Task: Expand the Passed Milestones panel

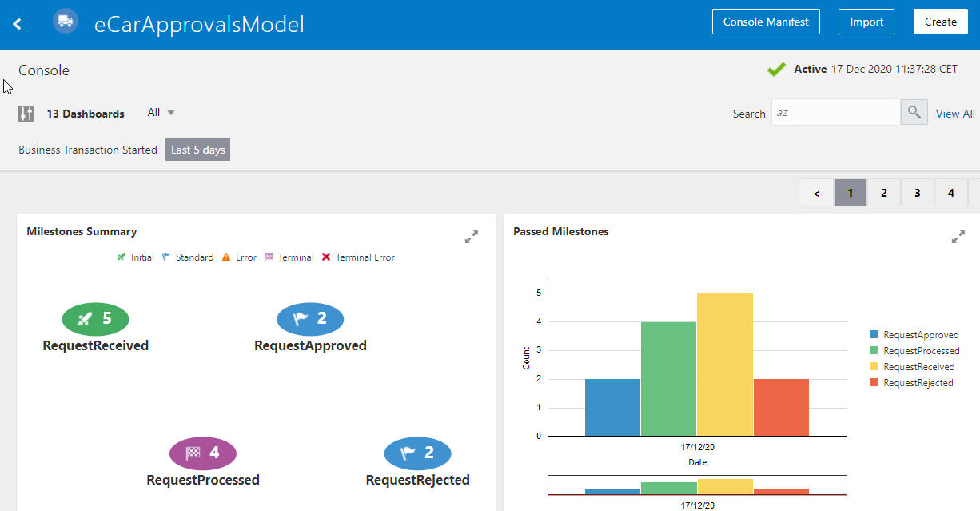Action: [x=958, y=237]
